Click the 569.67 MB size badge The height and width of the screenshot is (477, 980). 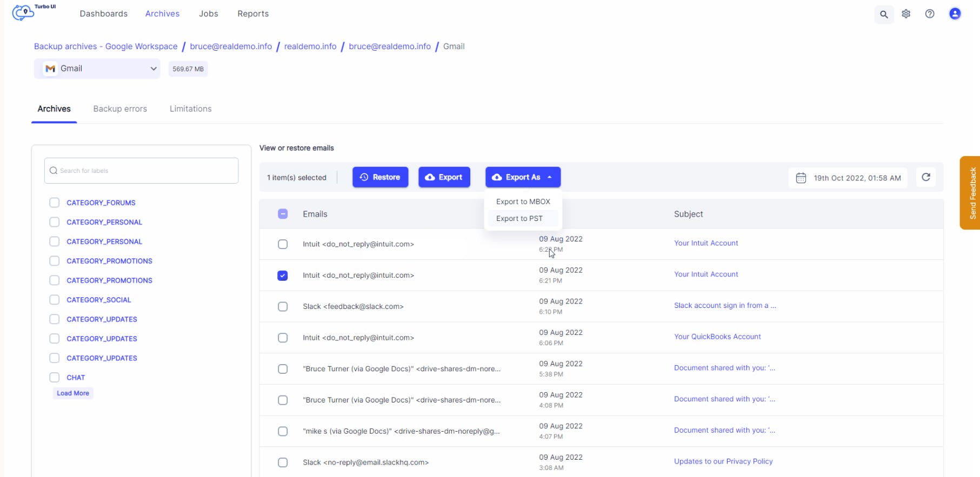point(188,69)
